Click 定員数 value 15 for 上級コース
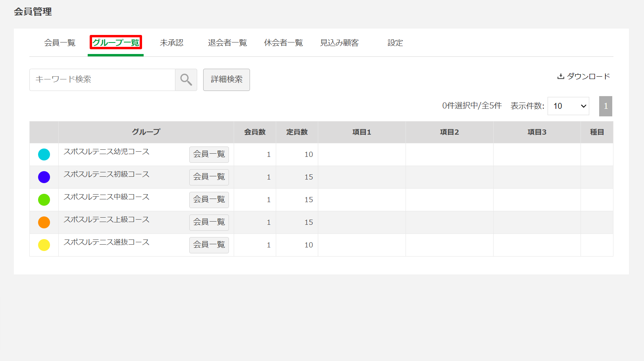 click(x=309, y=222)
